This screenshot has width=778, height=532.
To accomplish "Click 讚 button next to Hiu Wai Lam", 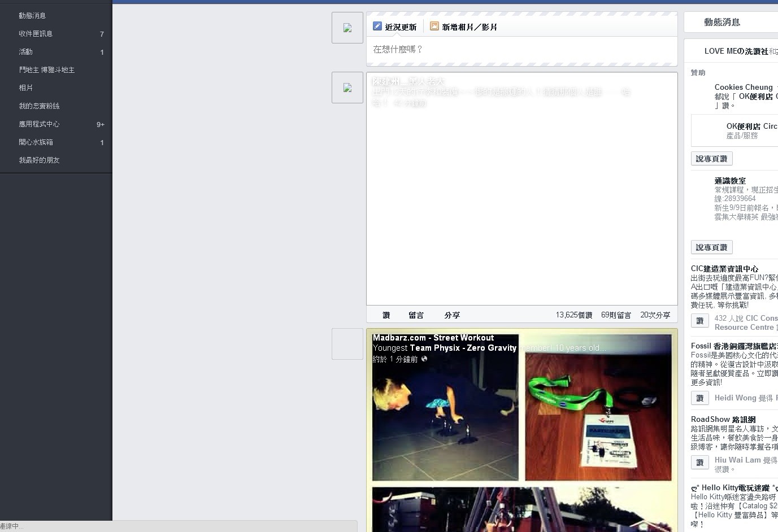I will pos(700,463).
